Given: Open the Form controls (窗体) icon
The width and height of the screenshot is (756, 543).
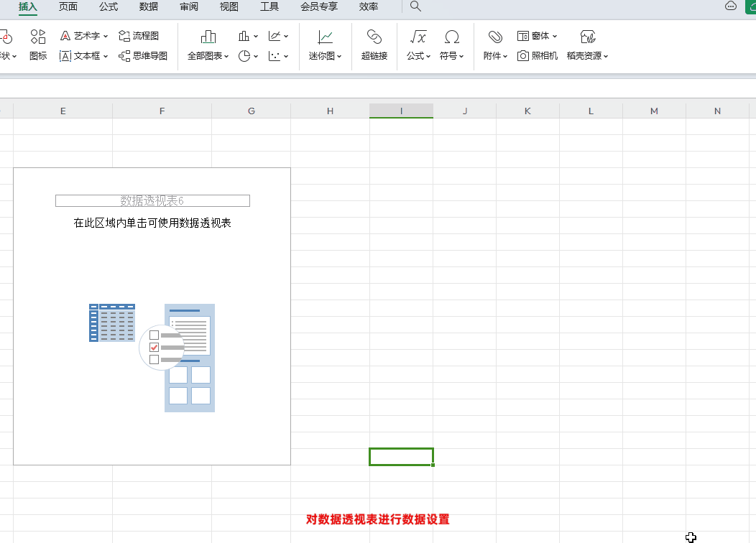Looking at the screenshot, I should (523, 36).
